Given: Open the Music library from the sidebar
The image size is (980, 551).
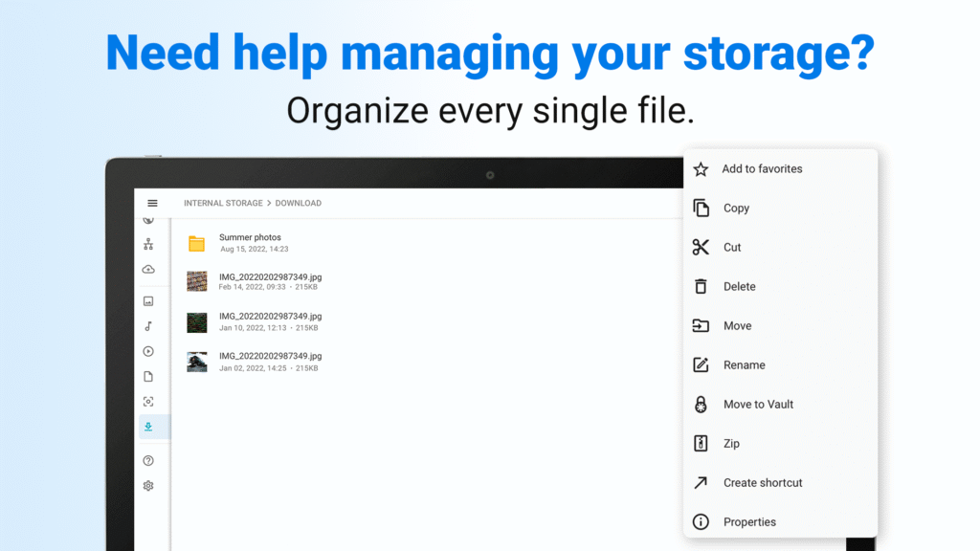Looking at the screenshot, I should coord(149,325).
